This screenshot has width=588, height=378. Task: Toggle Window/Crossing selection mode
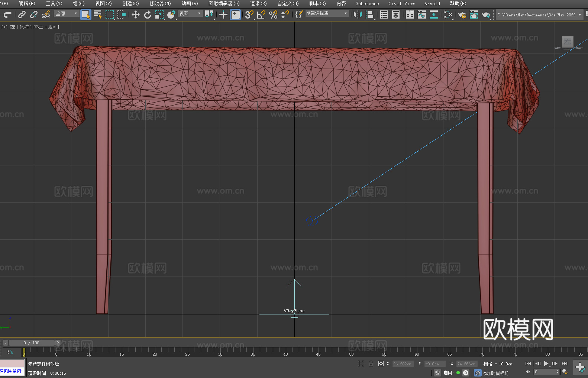point(122,14)
